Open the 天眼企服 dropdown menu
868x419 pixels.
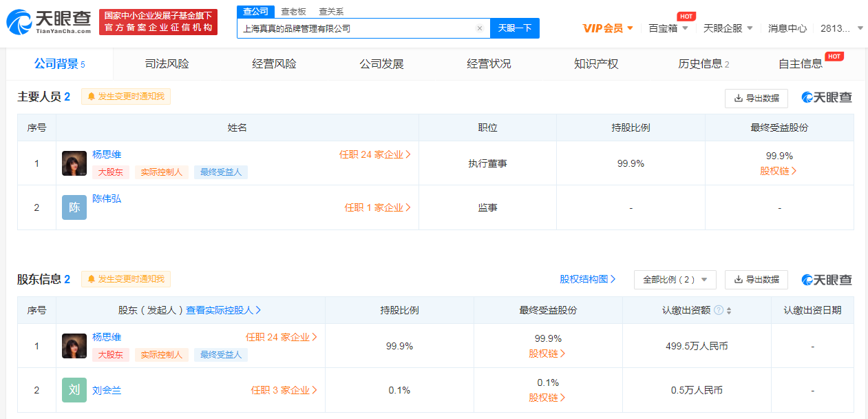point(728,28)
